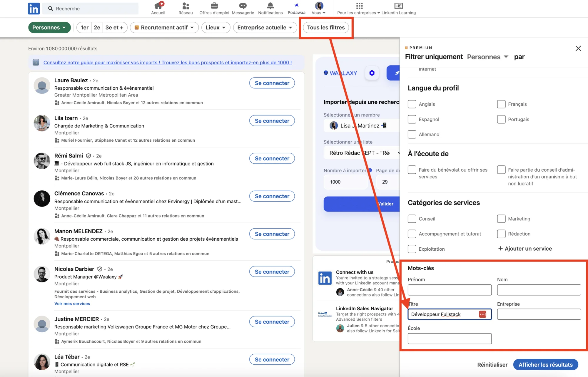
Task: Check the Espagnol language checkbox
Action: coord(412,119)
